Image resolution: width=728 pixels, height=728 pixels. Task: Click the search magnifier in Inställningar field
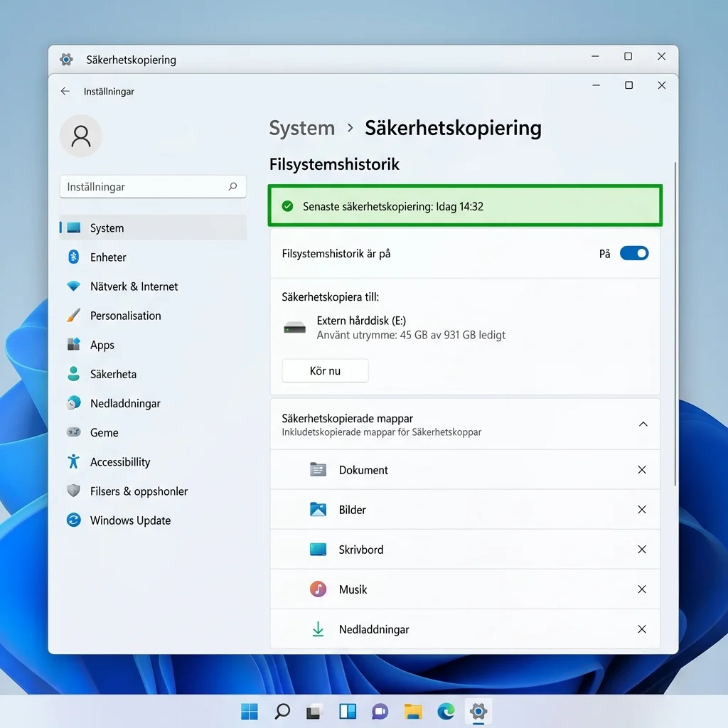[x=232, y=186]
